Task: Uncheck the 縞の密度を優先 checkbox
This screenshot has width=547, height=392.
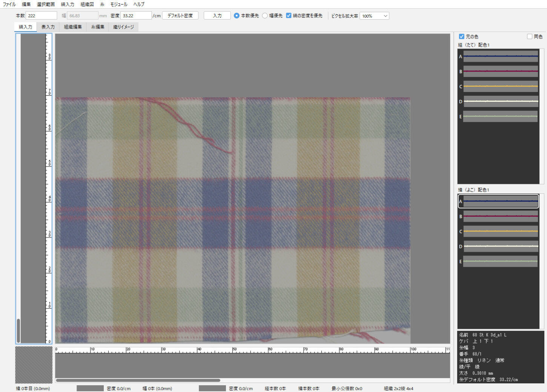Action: coord(289,16)
